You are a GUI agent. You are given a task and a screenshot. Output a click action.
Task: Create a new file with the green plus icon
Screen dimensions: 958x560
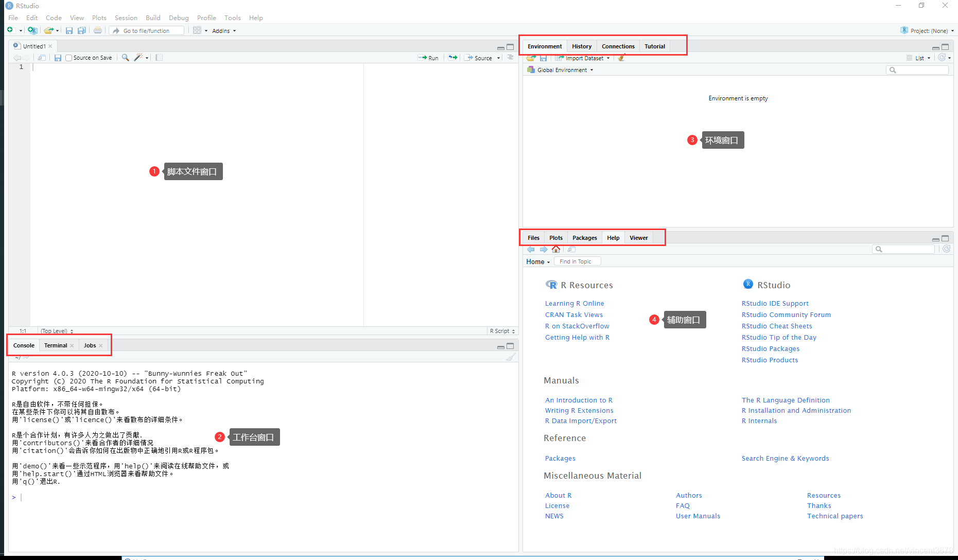(x=10, y=30)
